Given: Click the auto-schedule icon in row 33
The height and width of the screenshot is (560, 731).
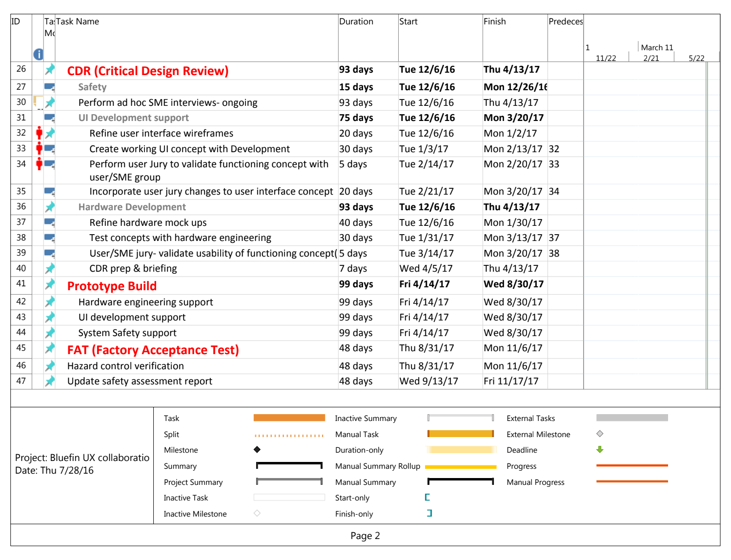Looking at the screenshot, I should [50, 149].
